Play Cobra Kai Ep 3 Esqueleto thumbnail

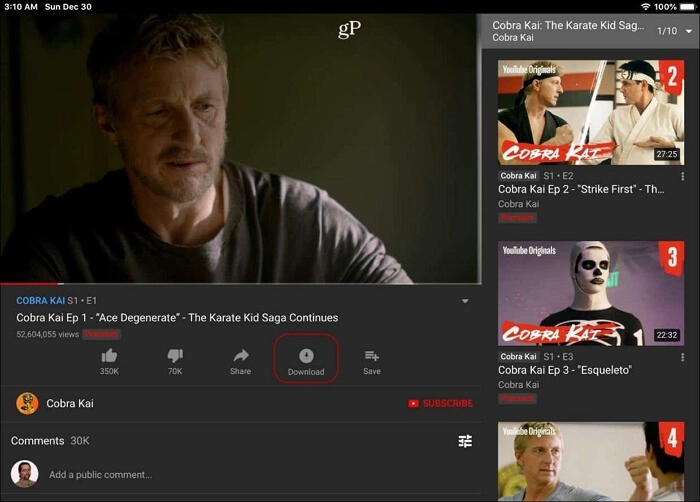[590, 293]
